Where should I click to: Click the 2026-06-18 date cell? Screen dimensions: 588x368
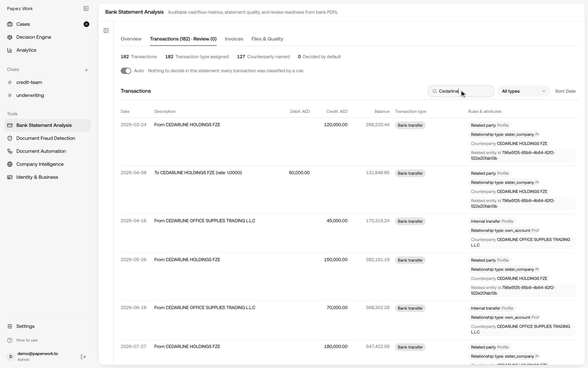(x=134, y=308)
